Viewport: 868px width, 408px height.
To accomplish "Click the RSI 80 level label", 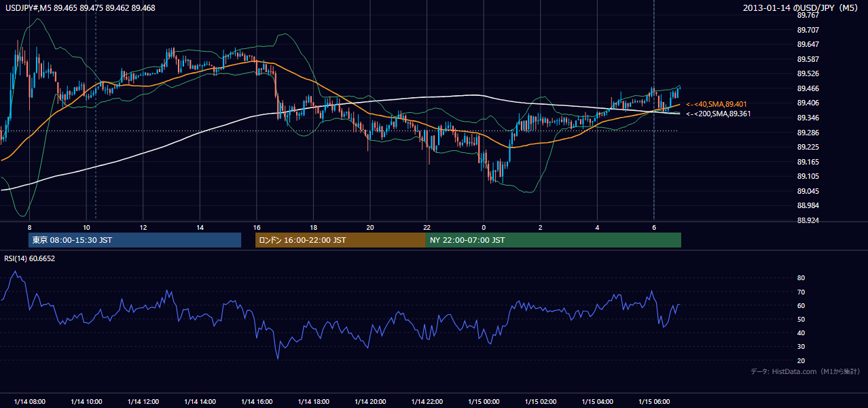I will (x=801, y=278).
